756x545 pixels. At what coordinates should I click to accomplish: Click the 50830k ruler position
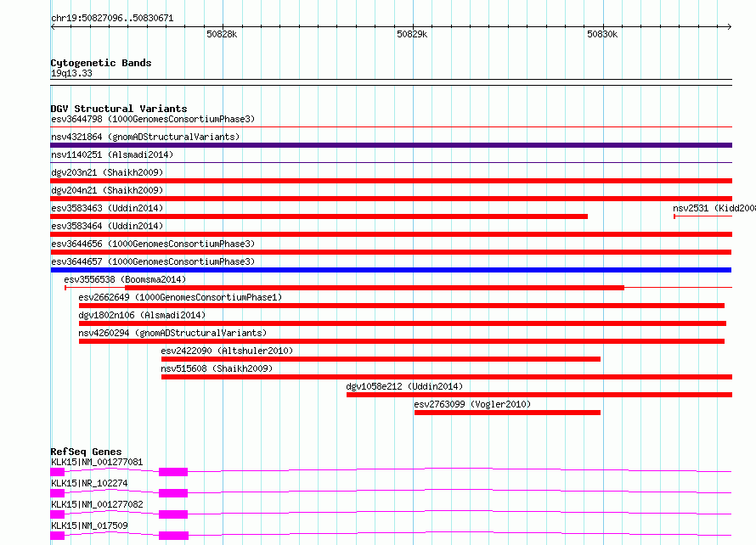pyautogui.click(x=602, y=34)
